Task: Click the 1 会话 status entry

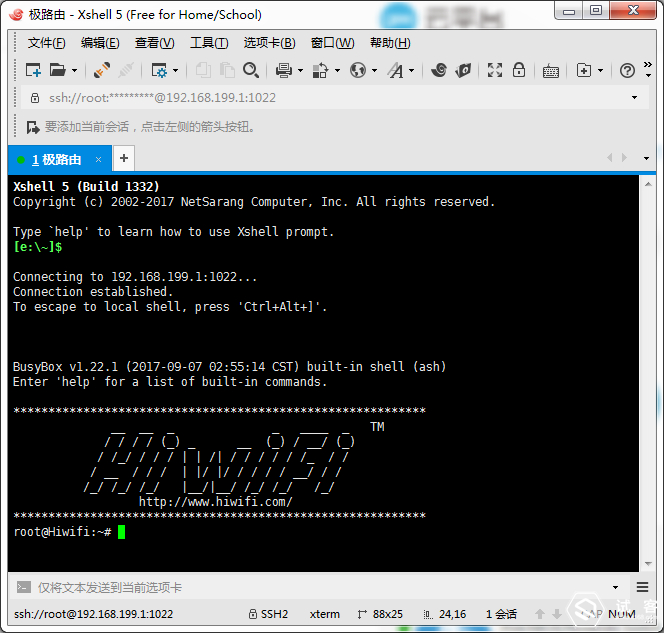Action: (501, 614)
